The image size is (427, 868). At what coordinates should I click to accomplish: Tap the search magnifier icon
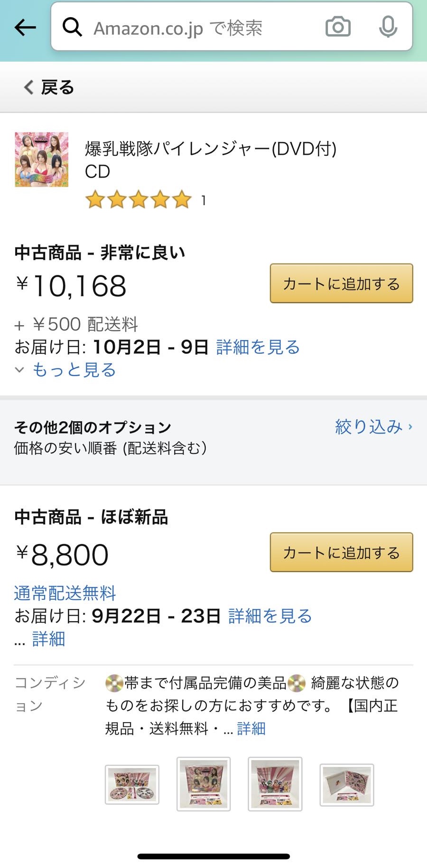click(x=72, y=28)
